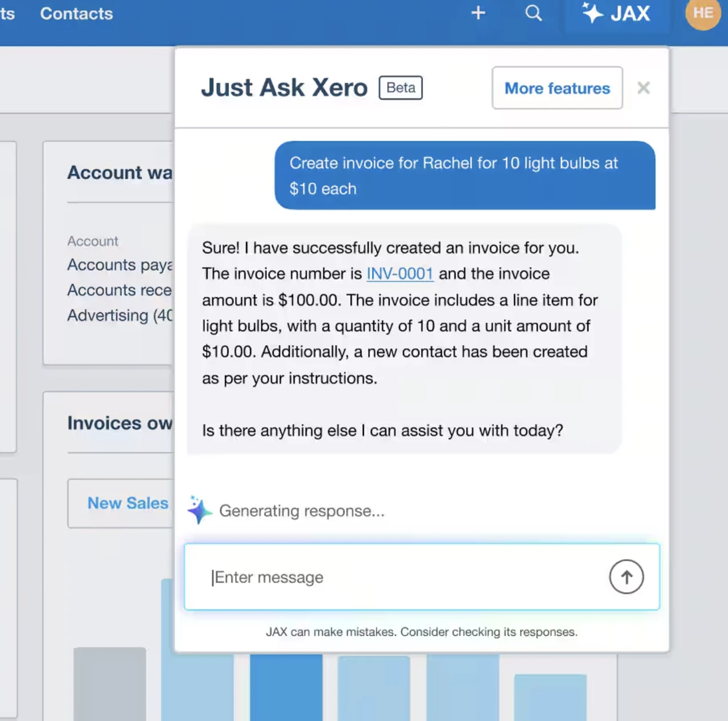
Task: Open the JAX assistant button
Action: 616,13
